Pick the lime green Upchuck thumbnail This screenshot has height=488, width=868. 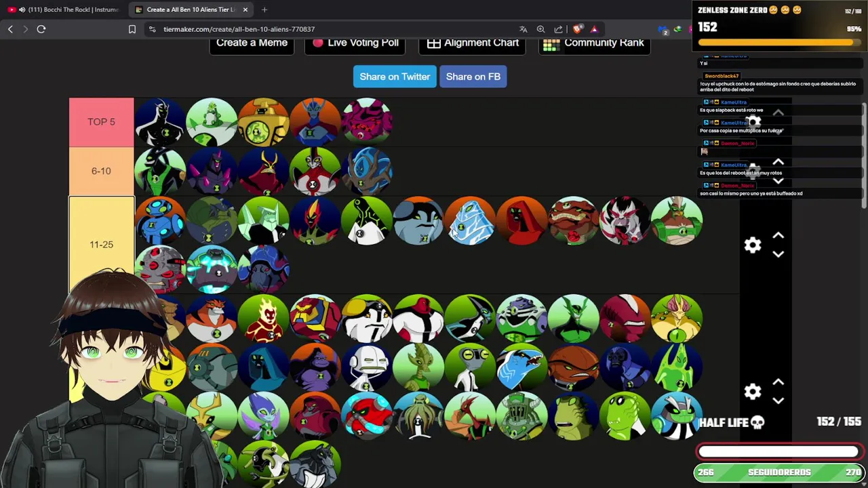click(x=624, y=415)
